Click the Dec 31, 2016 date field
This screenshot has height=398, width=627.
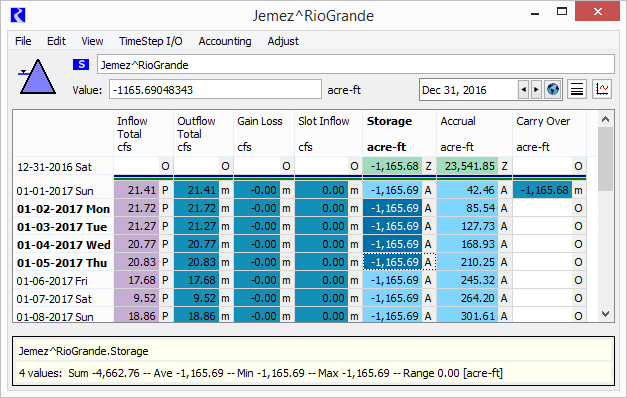pos(468,90)
